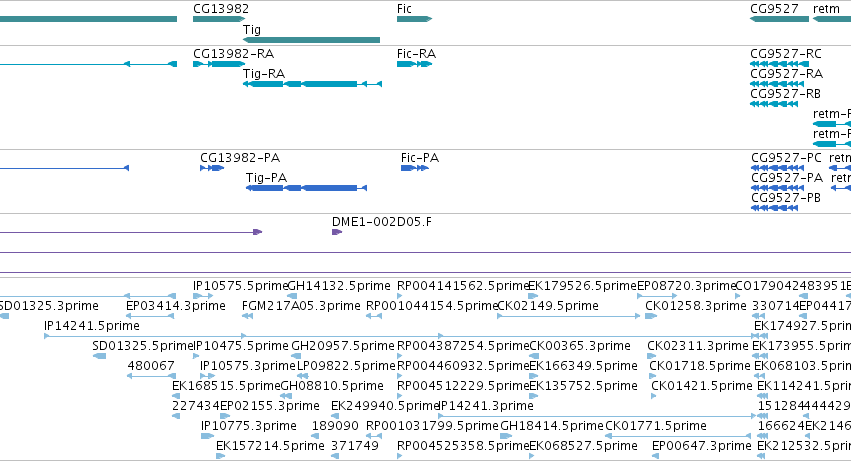Open EST FGM217A05.3prime
This screenshot has width=851, height=461.
click(x=301, y=306)
